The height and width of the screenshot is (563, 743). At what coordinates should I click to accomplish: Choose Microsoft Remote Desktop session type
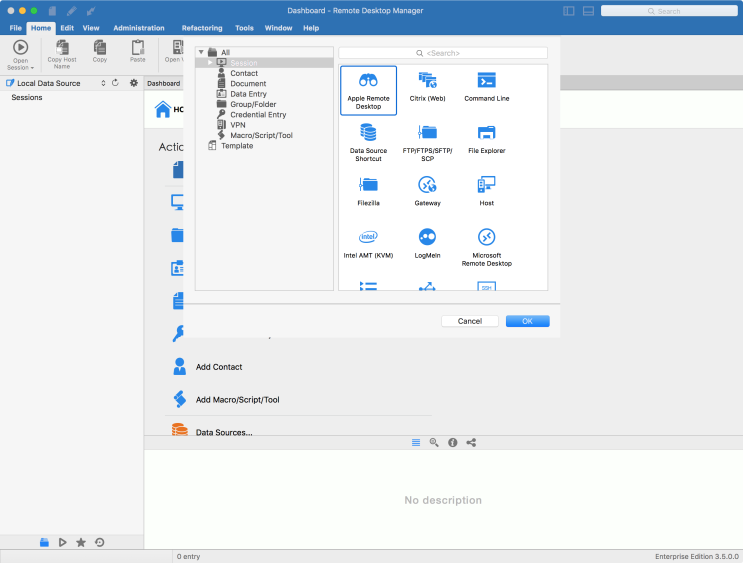[x=486, y=246]
